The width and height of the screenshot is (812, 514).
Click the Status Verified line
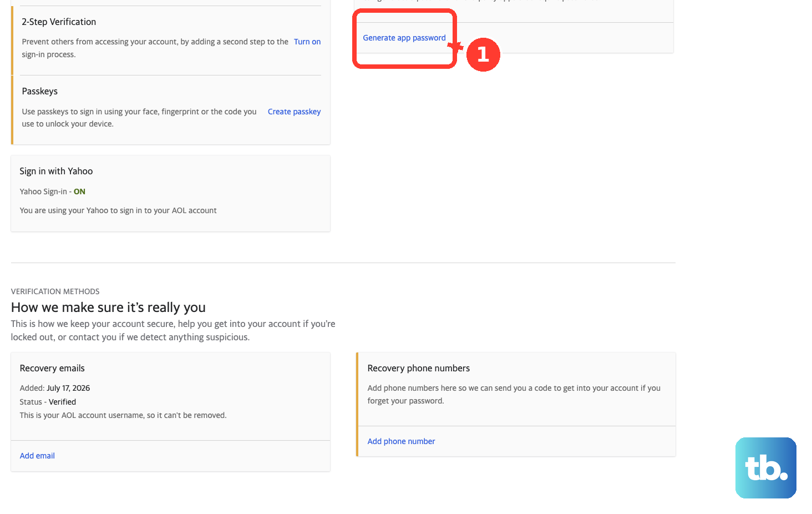point(48,402)
